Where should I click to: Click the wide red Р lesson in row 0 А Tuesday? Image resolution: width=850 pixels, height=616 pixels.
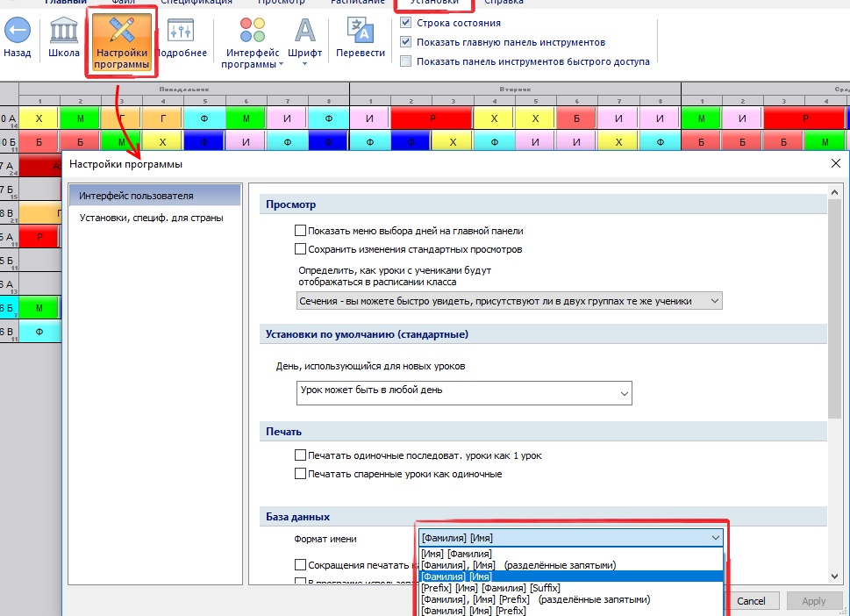pyautogui.click(x=432, y=118)
